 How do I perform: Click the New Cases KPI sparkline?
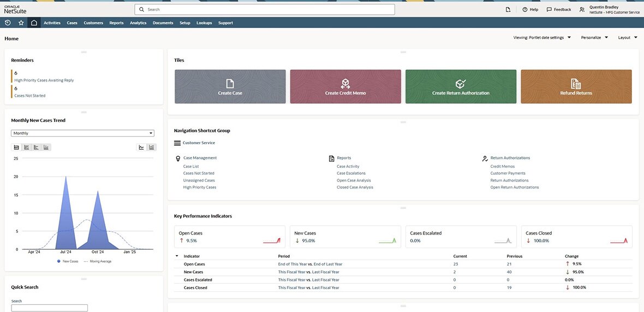point(387,240)
